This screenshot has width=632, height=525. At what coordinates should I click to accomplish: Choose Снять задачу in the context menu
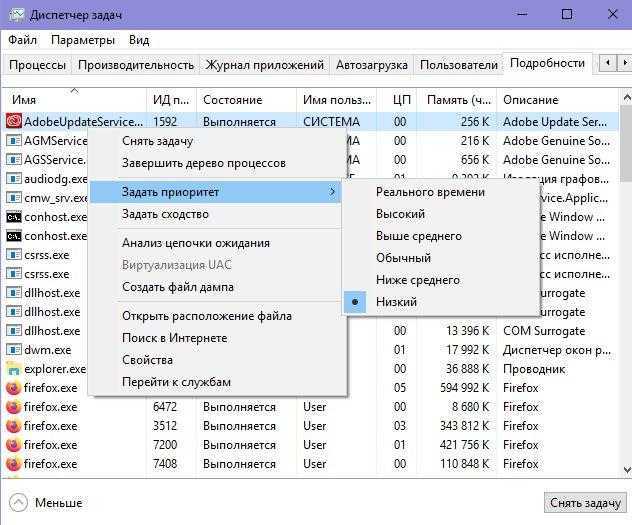[x=157, y=141]
